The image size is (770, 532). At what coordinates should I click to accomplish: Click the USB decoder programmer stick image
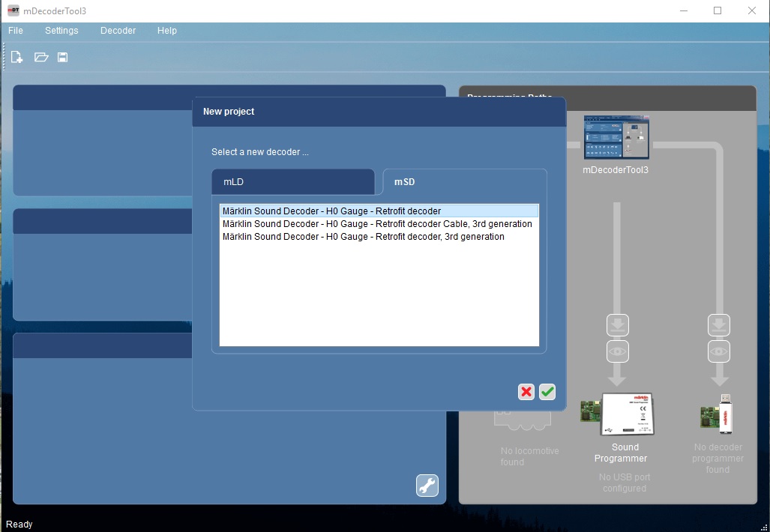point(717,414)
